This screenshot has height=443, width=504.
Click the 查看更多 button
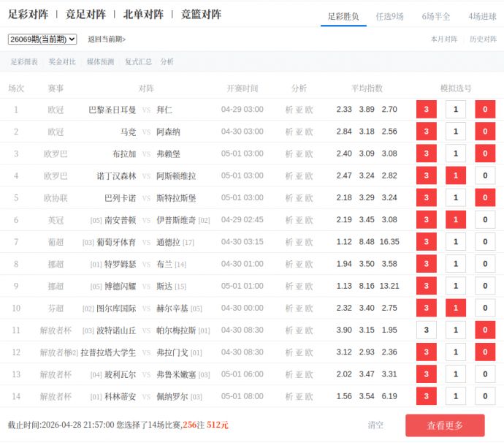pyautogui.click(x=445, y=425)
